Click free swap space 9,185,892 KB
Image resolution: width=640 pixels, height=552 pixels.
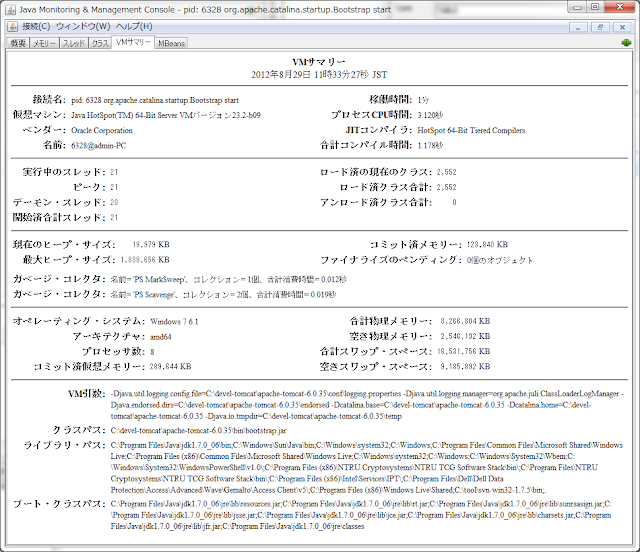[465, 367]
